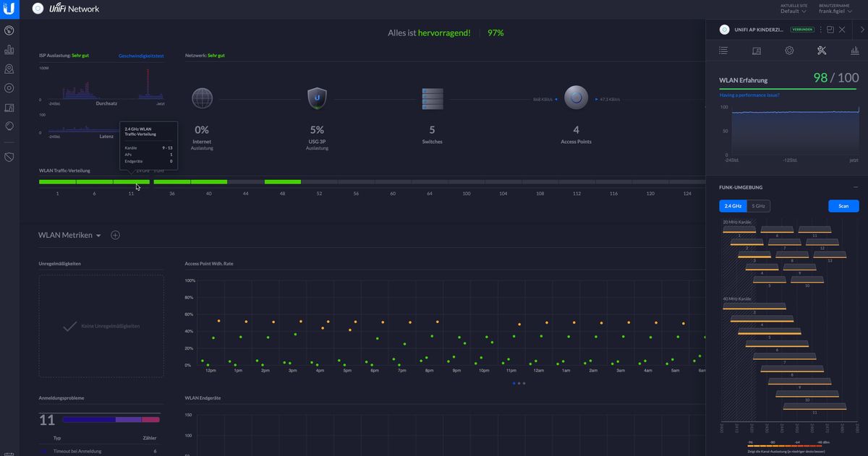Select the 2.4 GHz band toggle
The width and height of the screenshot is (868, 456).
733,206
